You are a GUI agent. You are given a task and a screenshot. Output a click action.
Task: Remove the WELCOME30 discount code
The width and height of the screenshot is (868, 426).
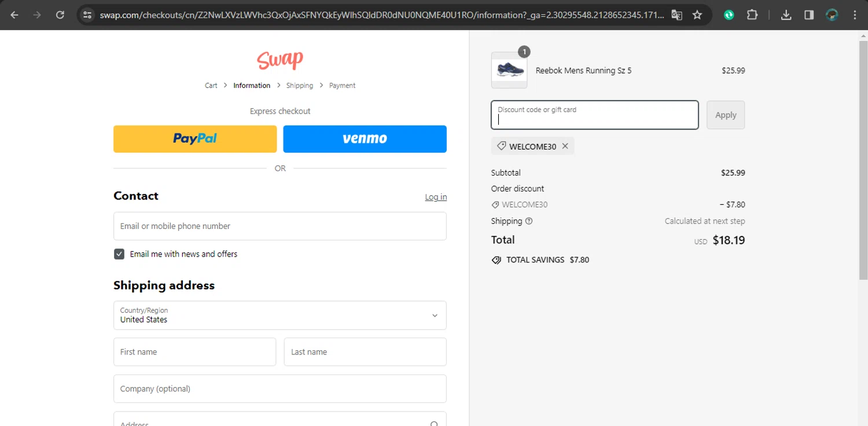coord(565,146)
